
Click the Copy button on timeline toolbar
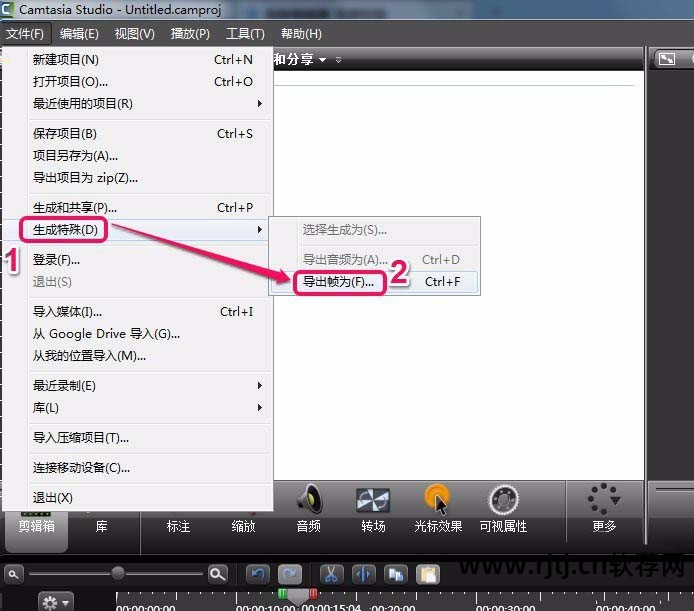click(396, 575)
